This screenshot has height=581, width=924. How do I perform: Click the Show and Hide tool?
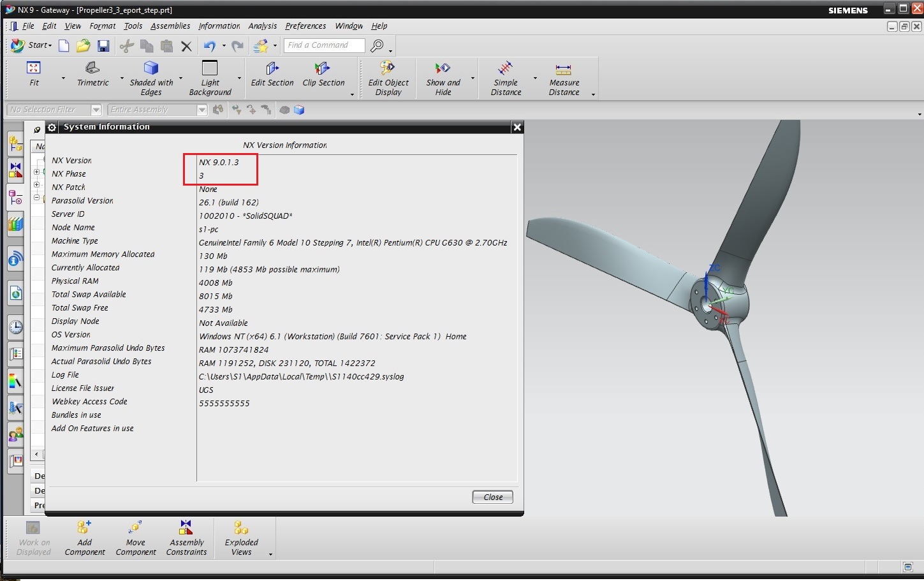(443, 78)
